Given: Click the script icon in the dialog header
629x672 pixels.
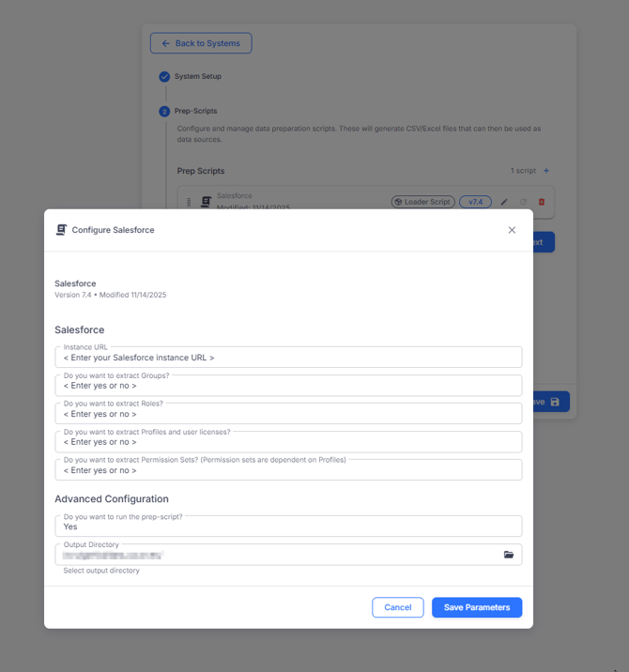Looking at the screenshot, I should 61,230.
